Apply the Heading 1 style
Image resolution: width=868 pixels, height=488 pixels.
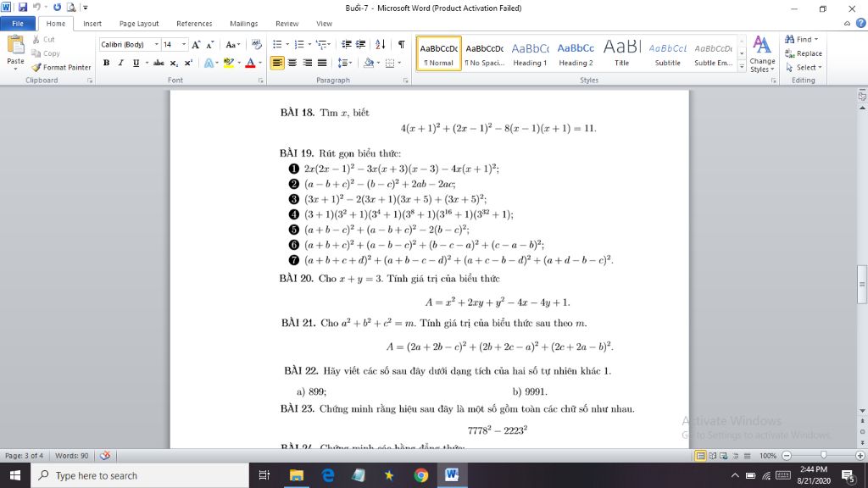click(530, 53)
